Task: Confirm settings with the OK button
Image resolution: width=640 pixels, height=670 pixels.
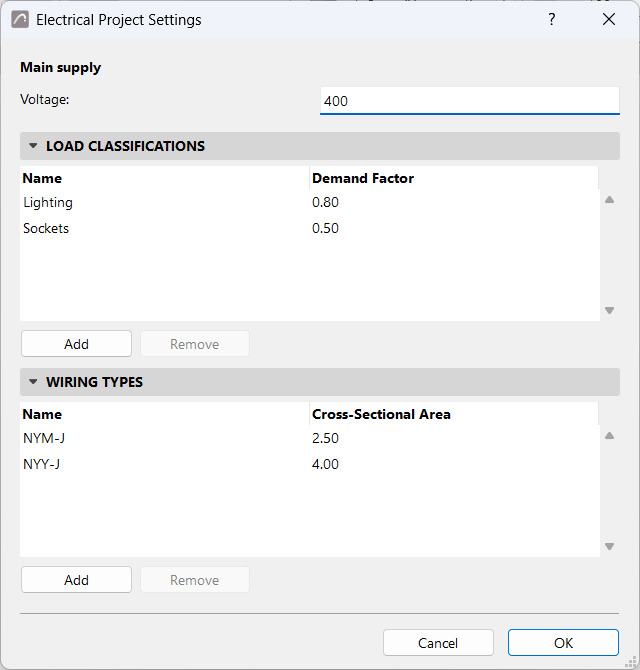Action: pyautogui.click(x=563, y=643)
